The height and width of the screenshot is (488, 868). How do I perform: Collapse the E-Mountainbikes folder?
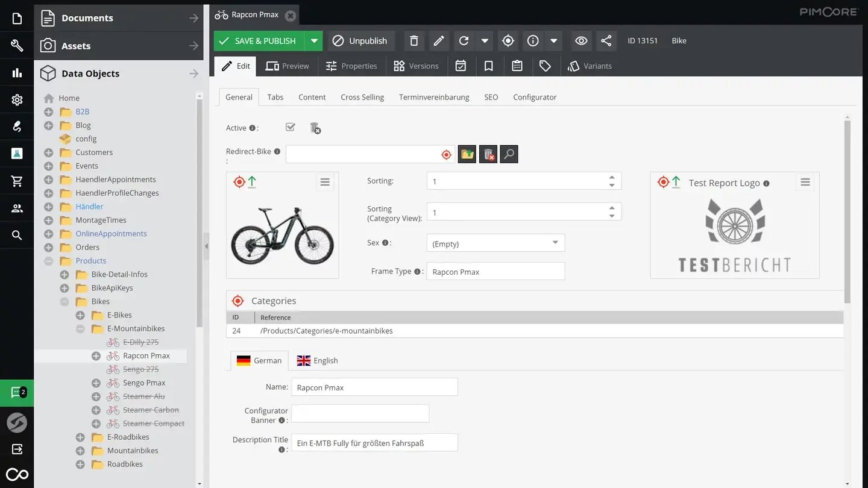pos(80,329)
